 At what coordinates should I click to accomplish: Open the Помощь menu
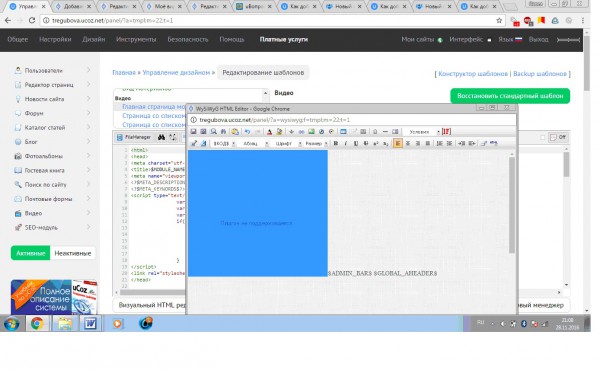pos(232,39)
